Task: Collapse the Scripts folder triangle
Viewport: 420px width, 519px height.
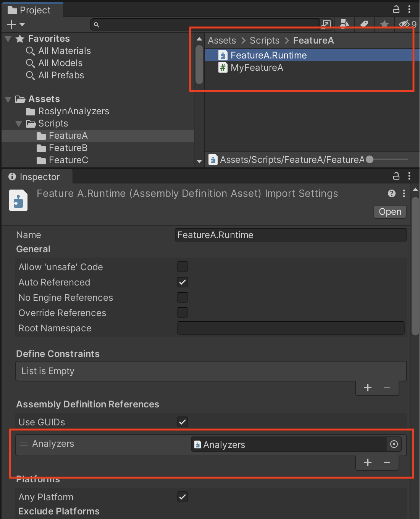Action: pyautogui.click(x=19, y=124)
